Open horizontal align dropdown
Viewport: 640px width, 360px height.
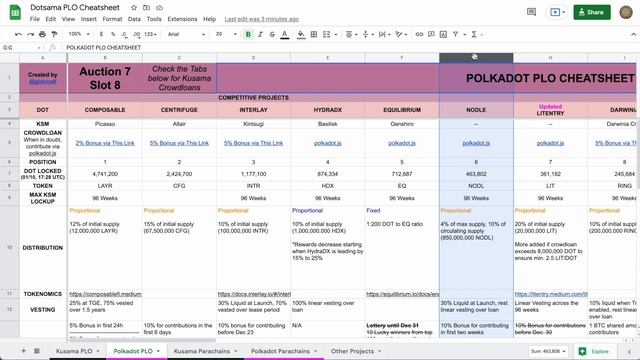[351, 35]
